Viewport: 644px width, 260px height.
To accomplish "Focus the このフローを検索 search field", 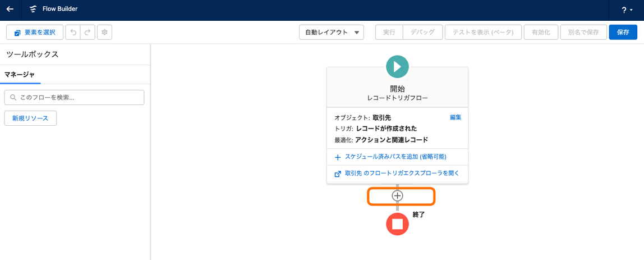I will point(75,98).
